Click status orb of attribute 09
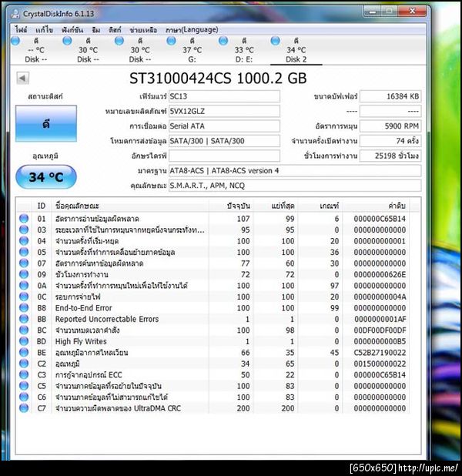Image resolution: width=462 pixels, height=476 pixels. 24,274
